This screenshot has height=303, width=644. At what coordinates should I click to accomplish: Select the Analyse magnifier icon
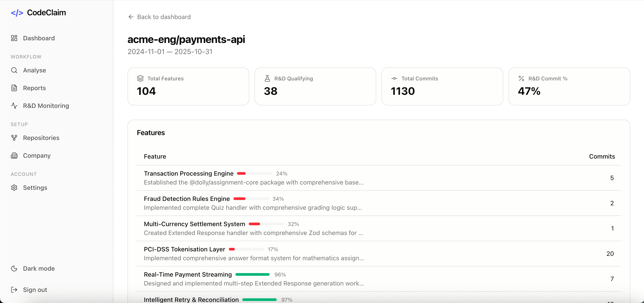tap(14, 70)
